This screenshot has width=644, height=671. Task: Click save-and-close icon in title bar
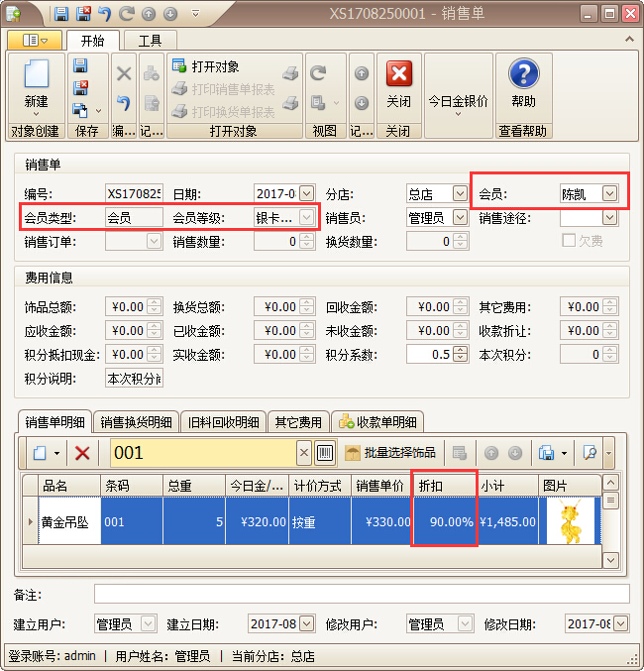pyautogui.click(x=83, y=14)
